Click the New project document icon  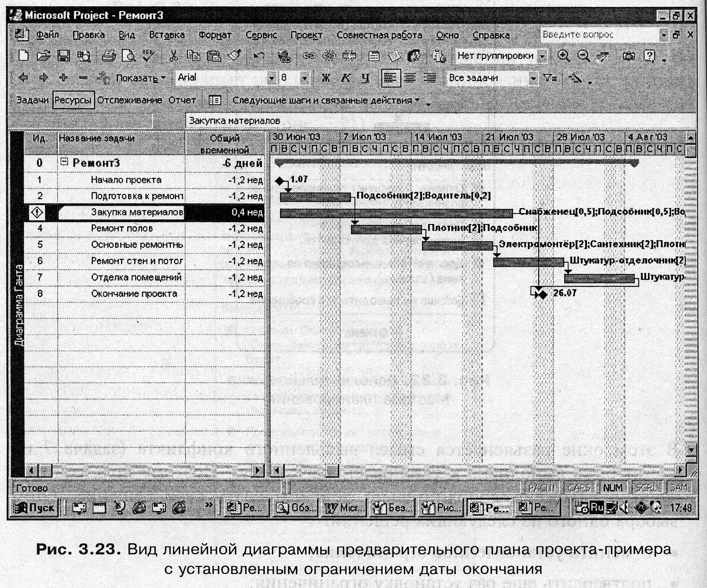(x=23, y=56)
